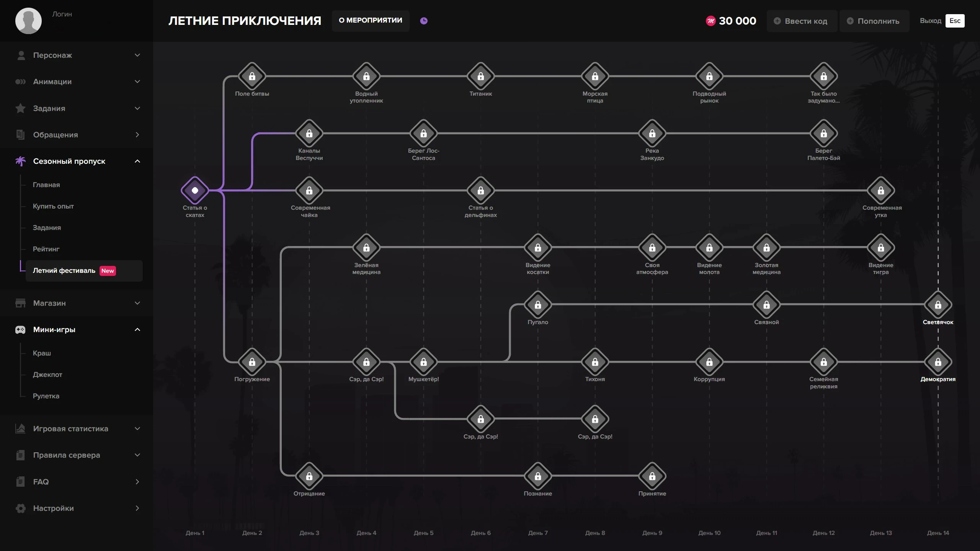The width and height of the screenshot is (980, 551).
Task: Click the active node Статья о скатах
Action: 195,190
